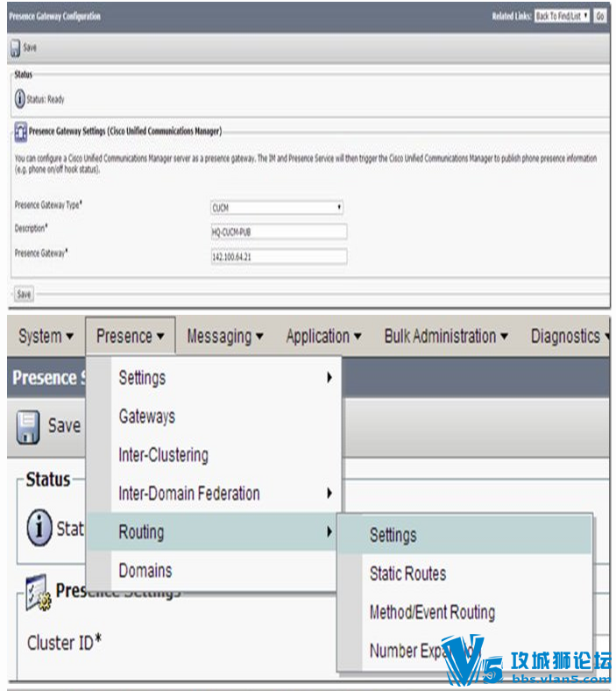
Task: Open the Related Links dropdown
Action: 562,17
